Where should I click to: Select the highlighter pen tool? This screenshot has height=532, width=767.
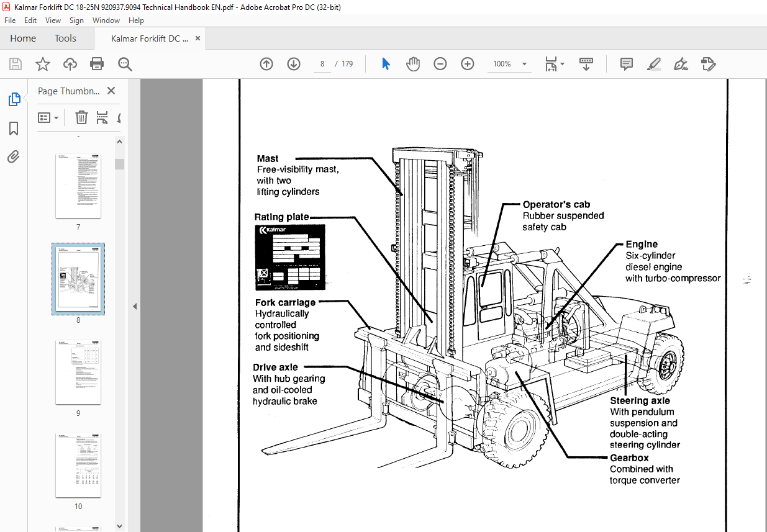pos(653,64)
